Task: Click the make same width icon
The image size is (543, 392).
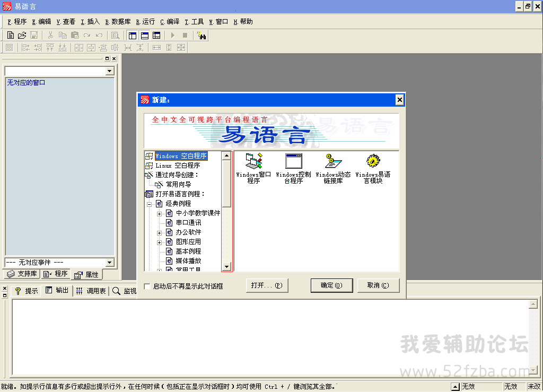Action: pyautogui.click(x=156, y=47)
